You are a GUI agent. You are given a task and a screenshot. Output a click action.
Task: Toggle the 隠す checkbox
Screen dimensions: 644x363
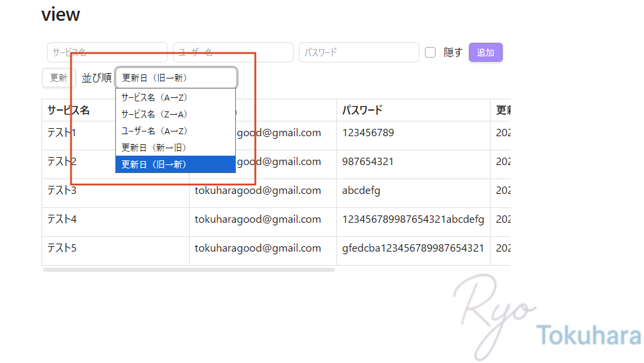coord(430,52)
